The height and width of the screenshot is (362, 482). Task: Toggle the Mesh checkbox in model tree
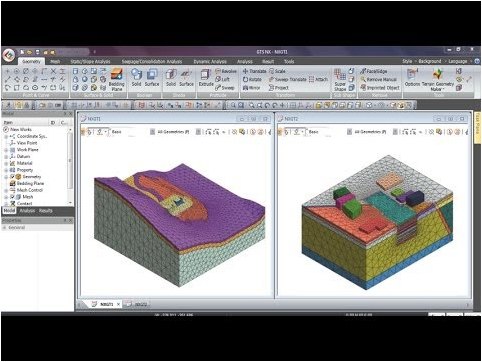pyautogui.click(x=13, y=197)
